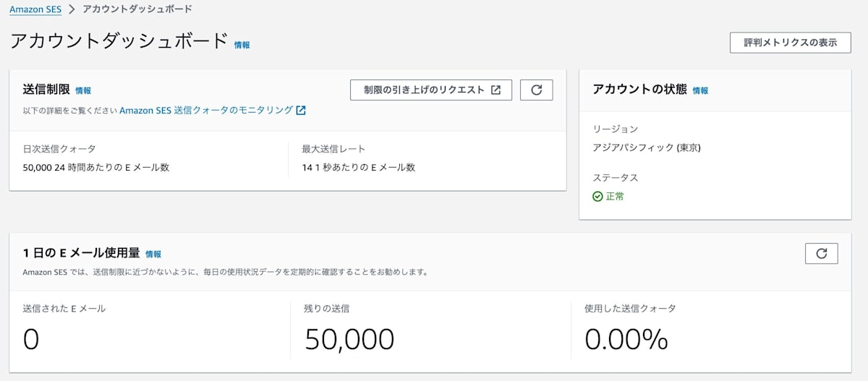Click the 日次送信クォータ value text

pyautogui.click(x=96, y=168)
